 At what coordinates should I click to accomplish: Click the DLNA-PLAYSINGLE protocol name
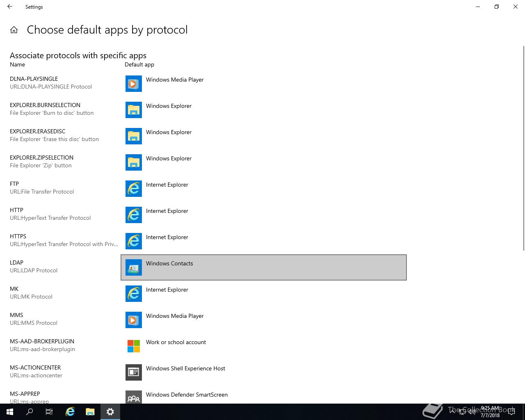pyautogui.click(x=34, y=79)
